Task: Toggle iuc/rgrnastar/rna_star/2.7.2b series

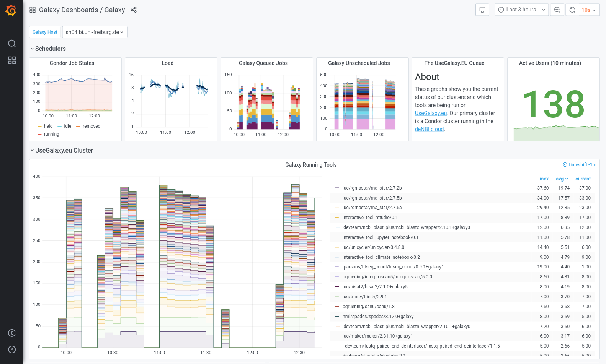Action: click(372, 188)
